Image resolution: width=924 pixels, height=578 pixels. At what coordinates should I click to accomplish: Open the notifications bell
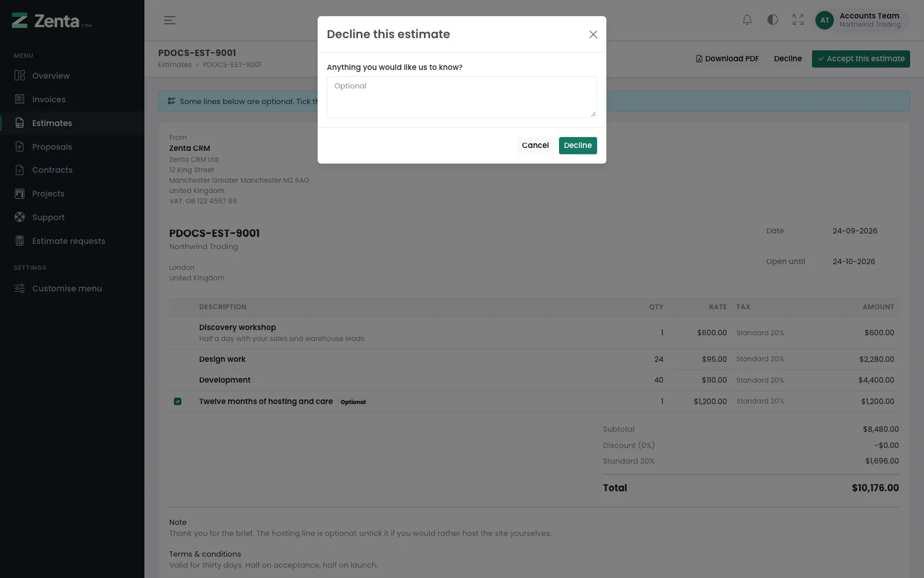[747, 20]
